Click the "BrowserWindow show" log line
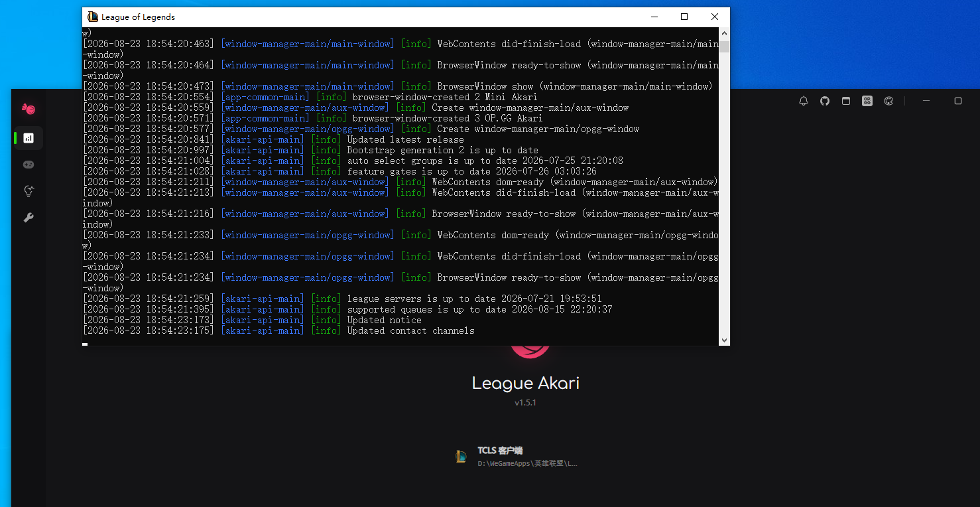The image size is (980, 507). click(x=398, y=86)
